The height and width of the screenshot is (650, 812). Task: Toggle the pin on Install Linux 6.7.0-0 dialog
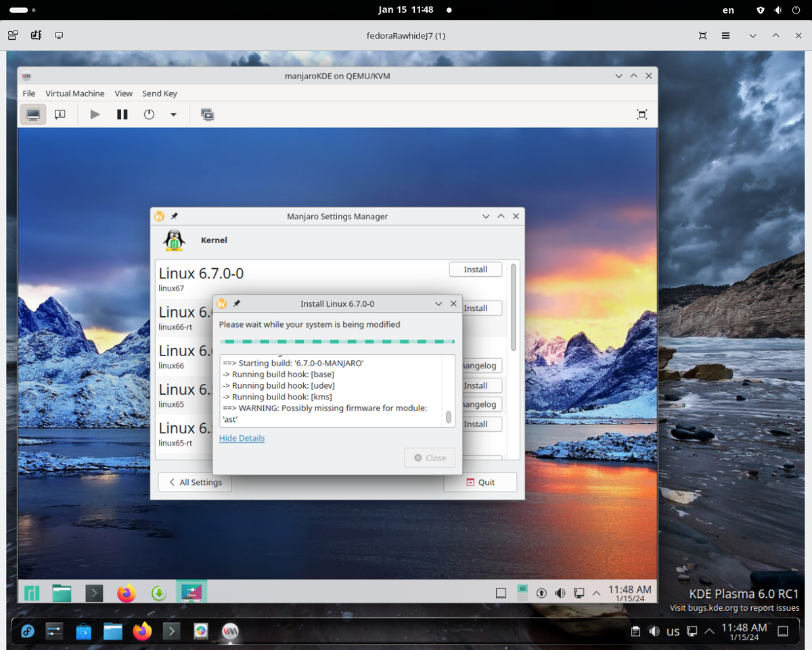tap(236, 304)
